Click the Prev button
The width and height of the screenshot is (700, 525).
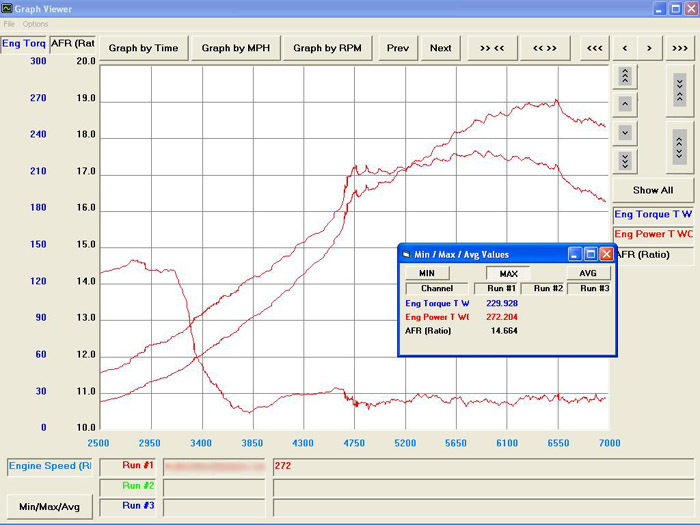[398, 48]
